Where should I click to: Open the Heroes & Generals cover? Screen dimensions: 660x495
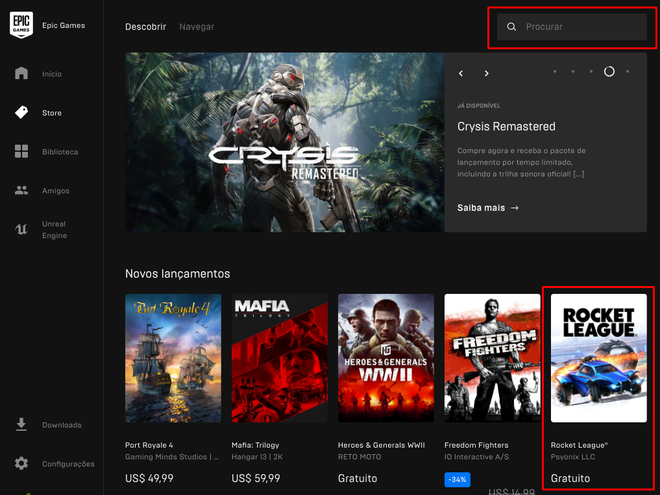coord(386,358)
